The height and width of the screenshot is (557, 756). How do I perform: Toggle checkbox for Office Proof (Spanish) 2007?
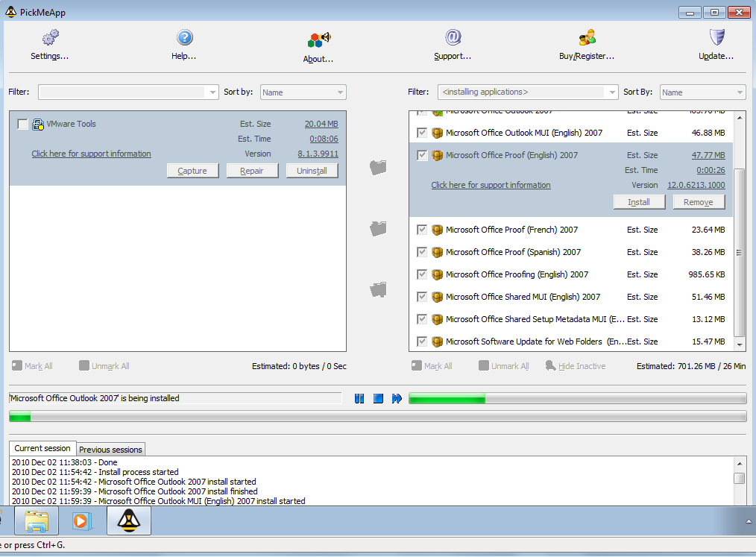[x=422, y=252]
